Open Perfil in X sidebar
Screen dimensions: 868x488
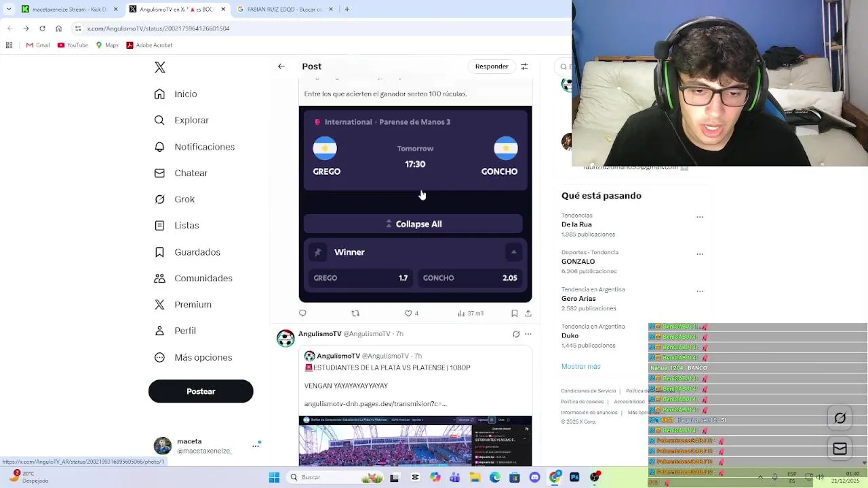[175, 331]
